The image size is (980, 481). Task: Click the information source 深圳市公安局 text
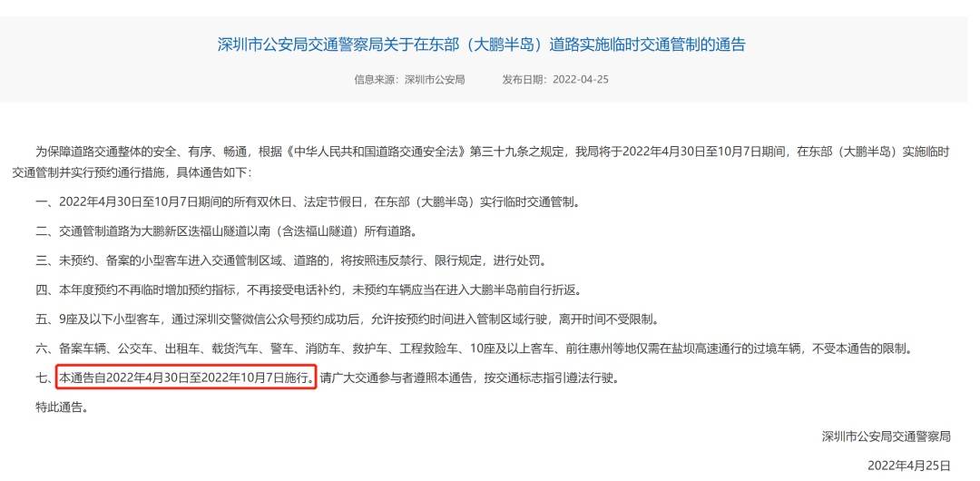435,80
